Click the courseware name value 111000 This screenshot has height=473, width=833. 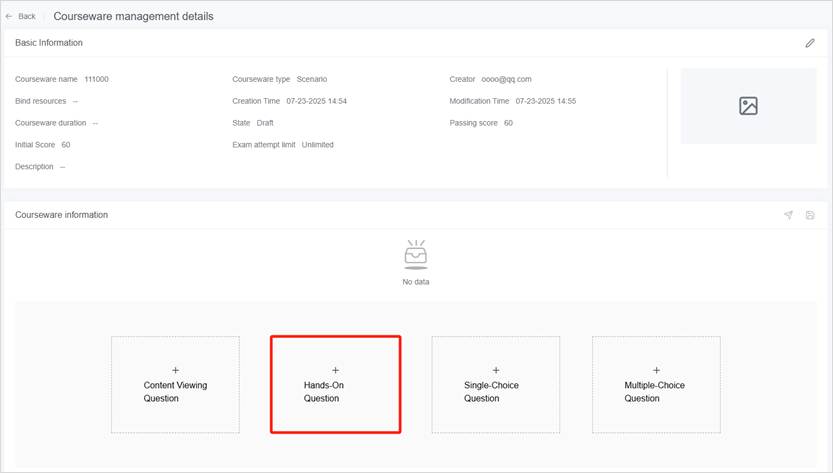point(97,79)
